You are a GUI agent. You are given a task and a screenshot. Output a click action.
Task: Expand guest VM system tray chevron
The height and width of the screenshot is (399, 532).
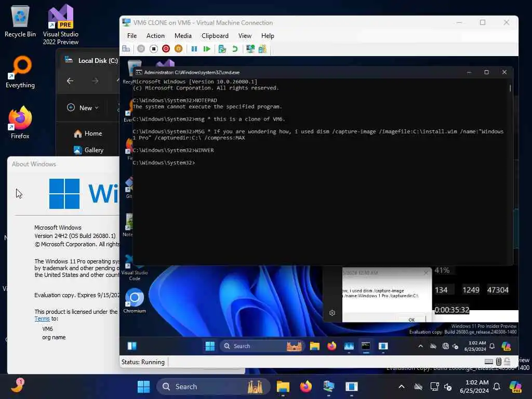click(x=420, y=346)
